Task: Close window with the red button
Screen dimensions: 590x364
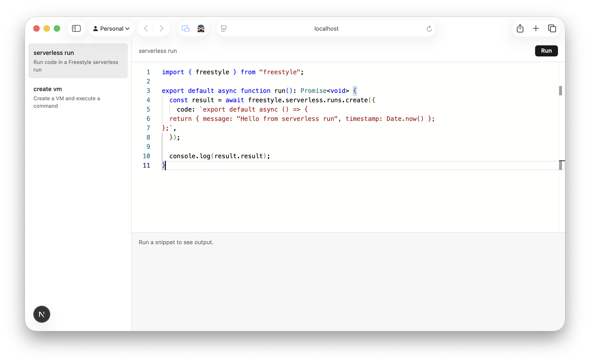Action: point(36,29)
